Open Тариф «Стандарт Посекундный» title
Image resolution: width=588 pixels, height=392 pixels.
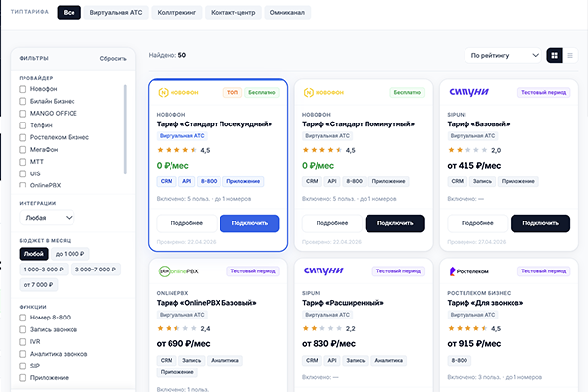214,124
